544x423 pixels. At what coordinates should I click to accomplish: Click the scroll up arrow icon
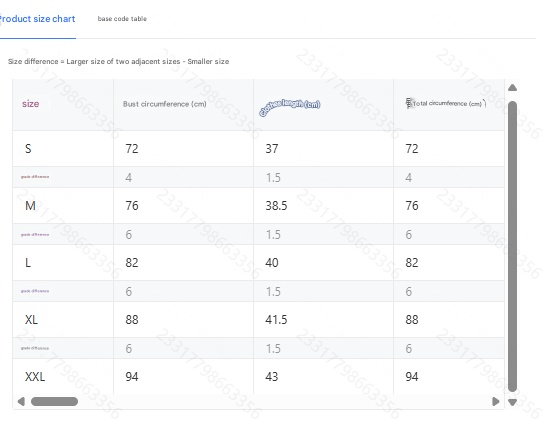pos(512,87)
